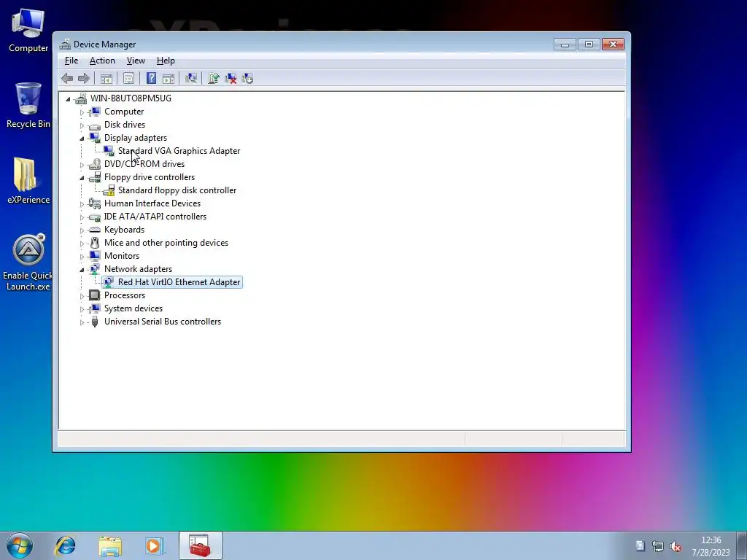Click the muted speaker tray icon
Viewport: 747px width, 560px height.
click(675, 546)
